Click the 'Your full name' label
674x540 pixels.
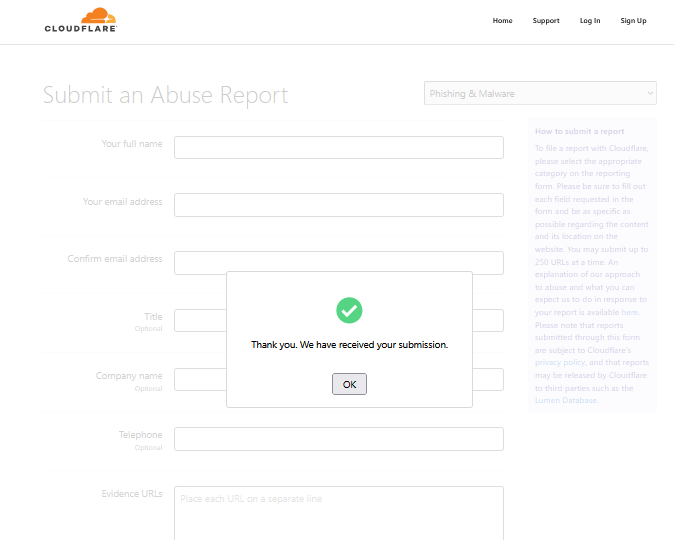pos(132,144)
